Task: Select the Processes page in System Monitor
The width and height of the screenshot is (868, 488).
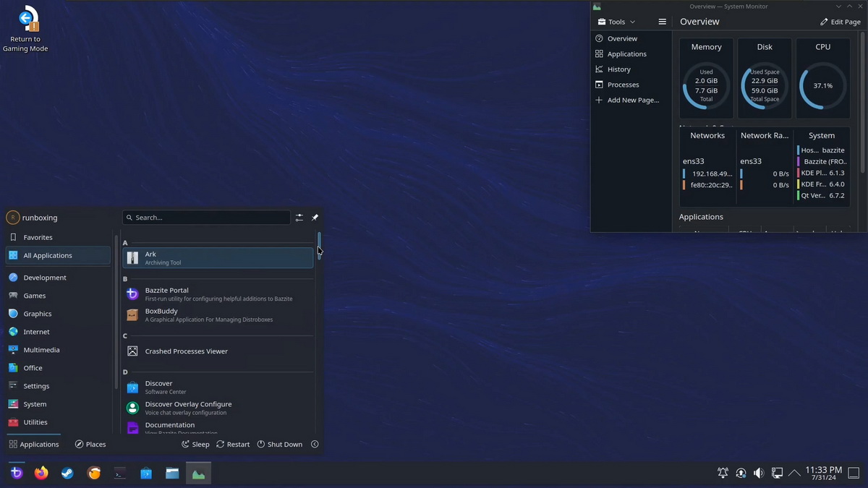Action: (x=623, y=85)
